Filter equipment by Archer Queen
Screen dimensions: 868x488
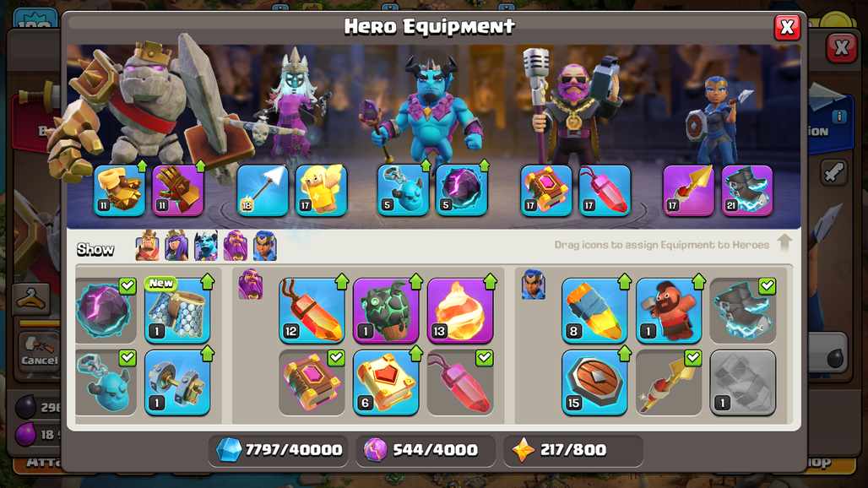[x=176, y=246]
